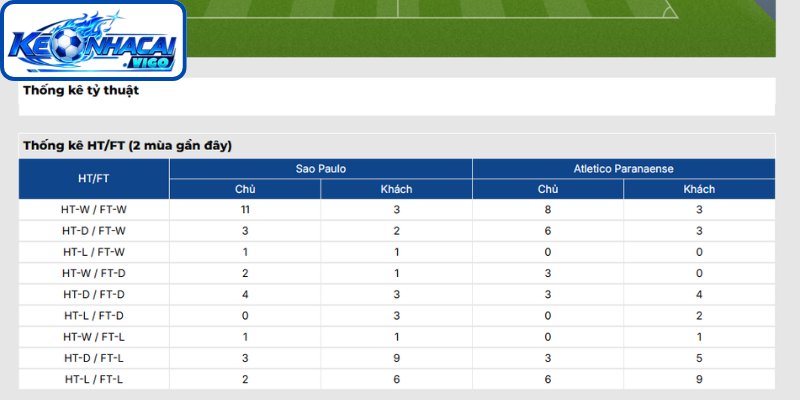Click the Khách subheader under Sao Paulo
Image resolution: width=800 pixels, height=400 pixels.
[x=396, y=189]
